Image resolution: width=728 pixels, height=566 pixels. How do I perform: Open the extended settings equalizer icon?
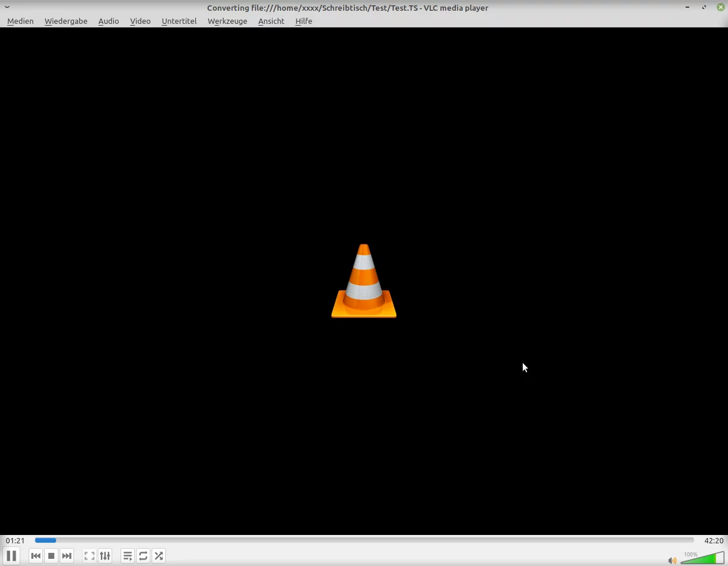click(105, 556)
